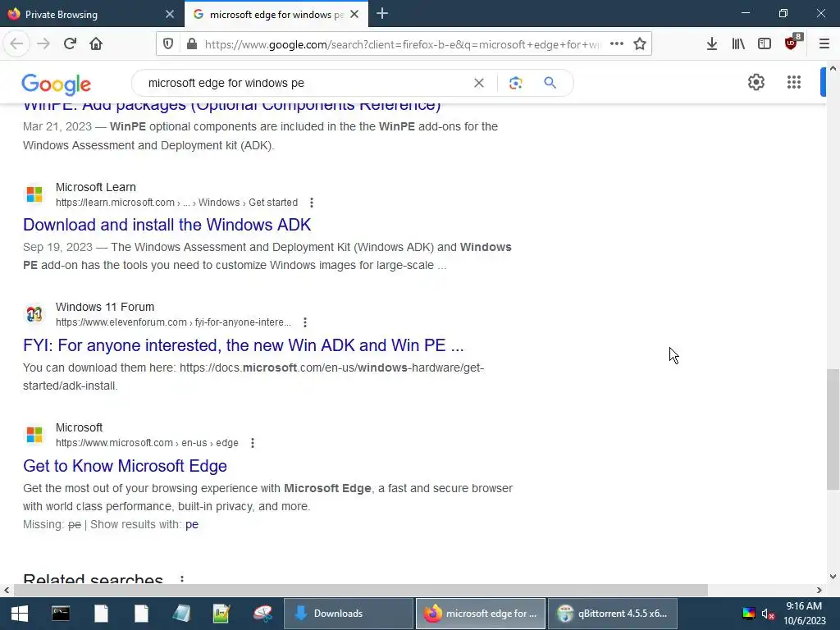This screenshot has height=630, width=840.
Task: Open more options for Download and install ADK result
Action: 311,203
